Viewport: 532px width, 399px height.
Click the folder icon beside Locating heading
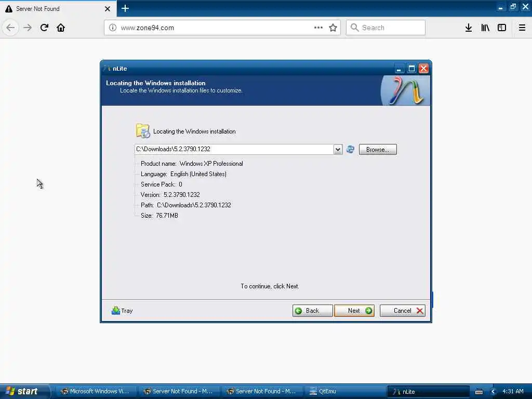click(x=143, y=131)
